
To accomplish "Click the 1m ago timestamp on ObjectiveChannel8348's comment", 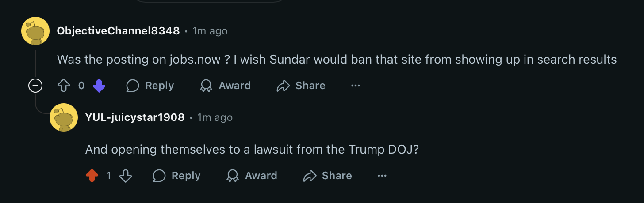I will tap(210, 31).
